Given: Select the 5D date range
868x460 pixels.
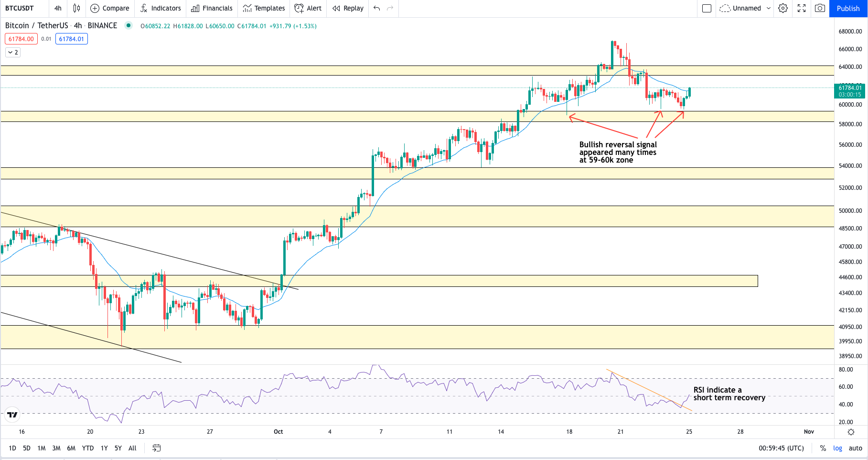Looking at the screenshot, I should [27, 448].
